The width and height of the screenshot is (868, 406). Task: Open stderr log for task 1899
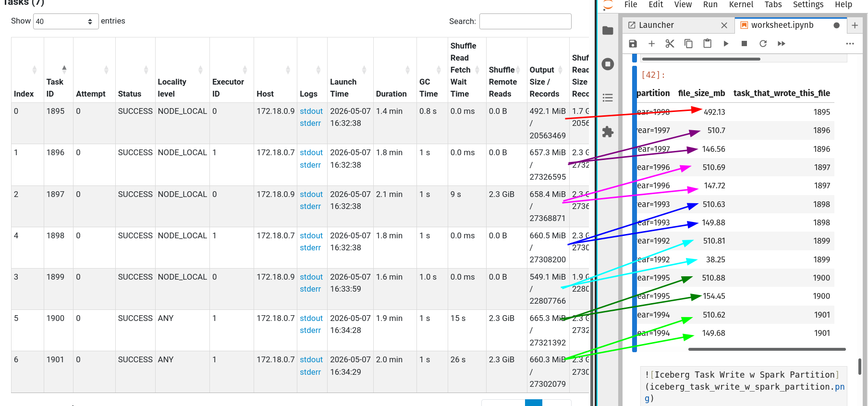point(310,289)
